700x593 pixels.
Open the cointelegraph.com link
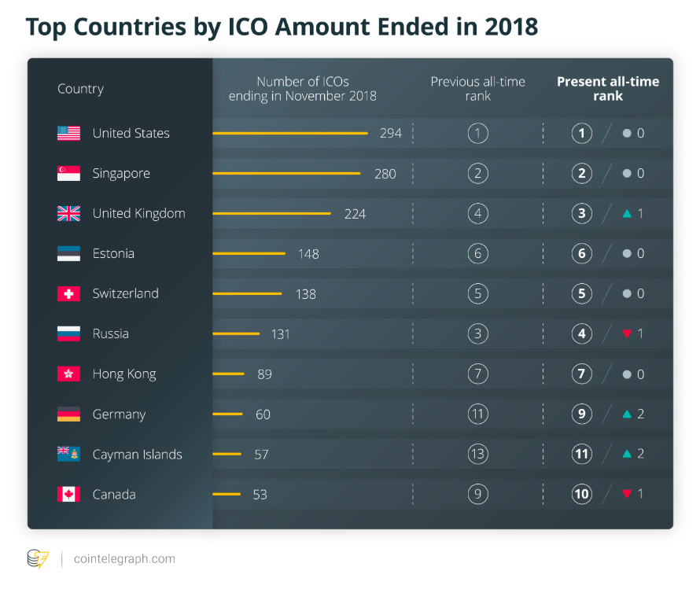[x=124, y=559]
